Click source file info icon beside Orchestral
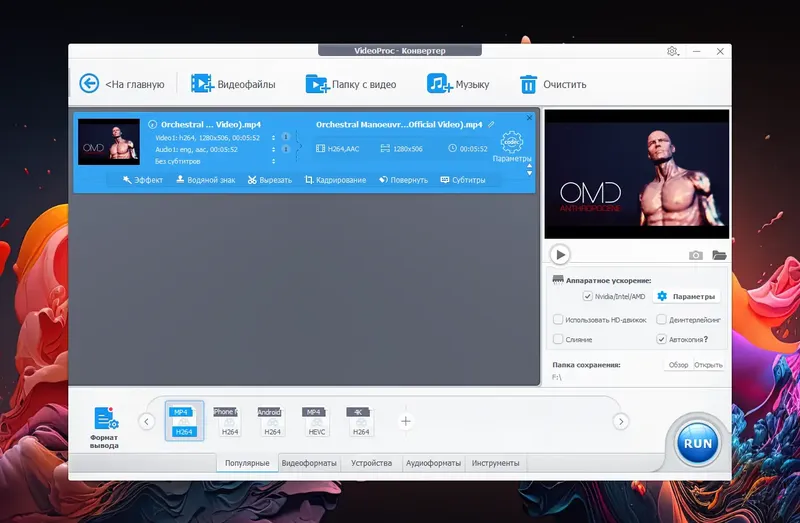 click(x=152, y=124)
